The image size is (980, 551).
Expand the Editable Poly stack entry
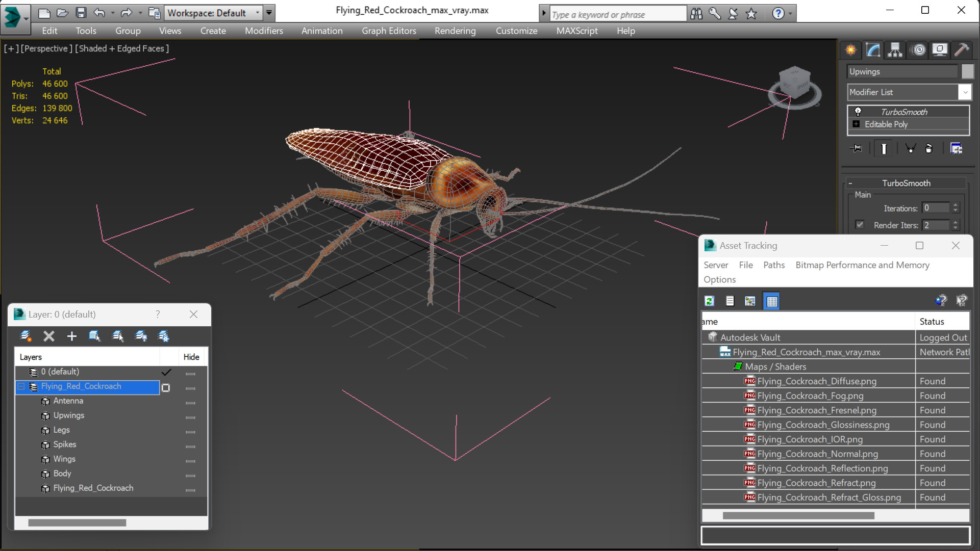tap(857, 124)
